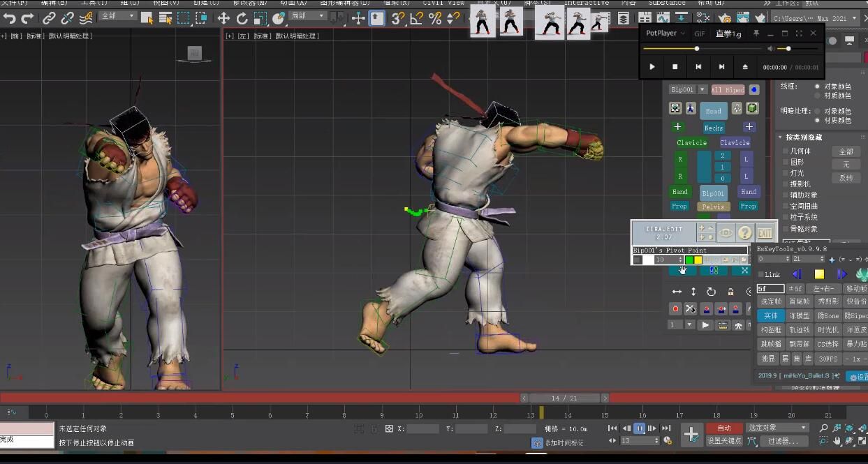
Task: Jump to previous track in PotPlayer
Action: (698, 67)
